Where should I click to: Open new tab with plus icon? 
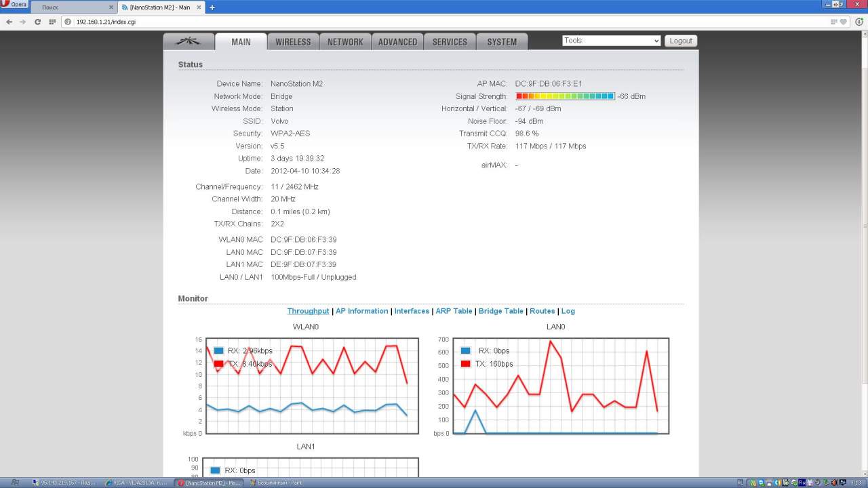point(212,7)
